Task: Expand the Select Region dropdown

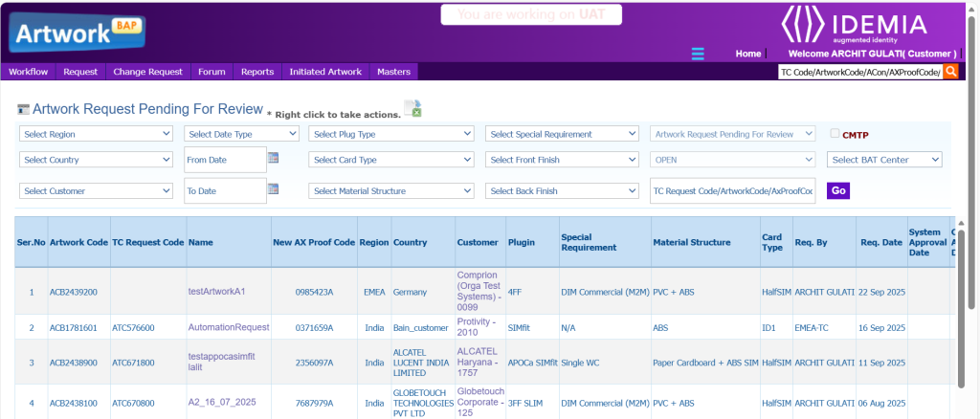Action: (x=96, y=134)
